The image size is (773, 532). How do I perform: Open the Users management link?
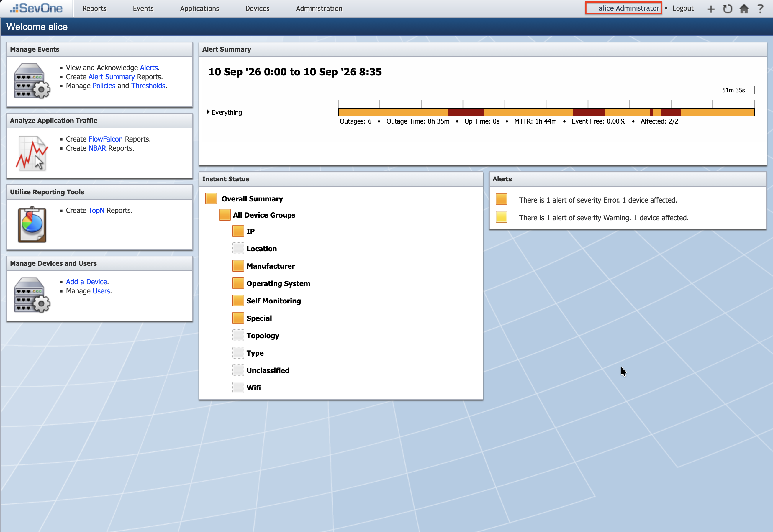[101, 291]
